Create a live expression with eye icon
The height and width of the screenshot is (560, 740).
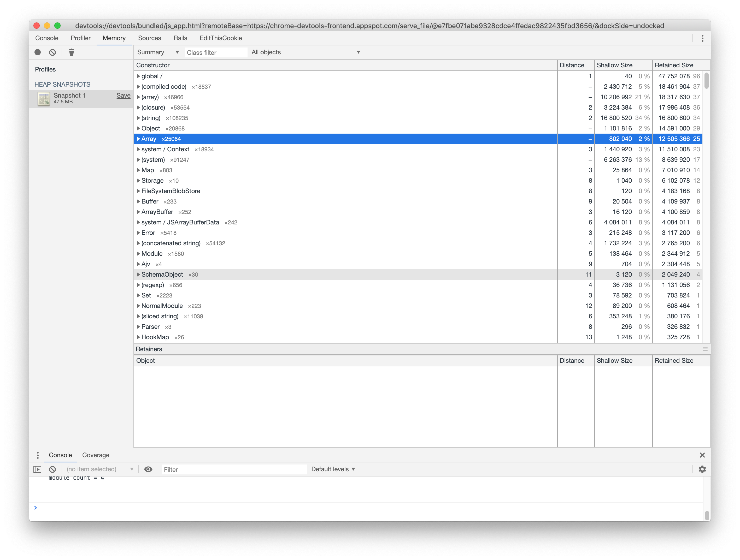[x=148, y=469]
